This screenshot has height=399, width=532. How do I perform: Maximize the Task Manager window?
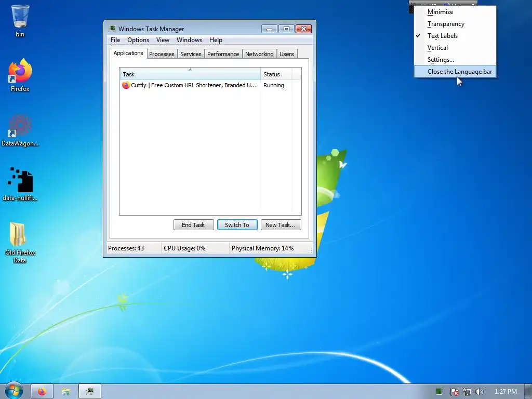pos(286,29)
